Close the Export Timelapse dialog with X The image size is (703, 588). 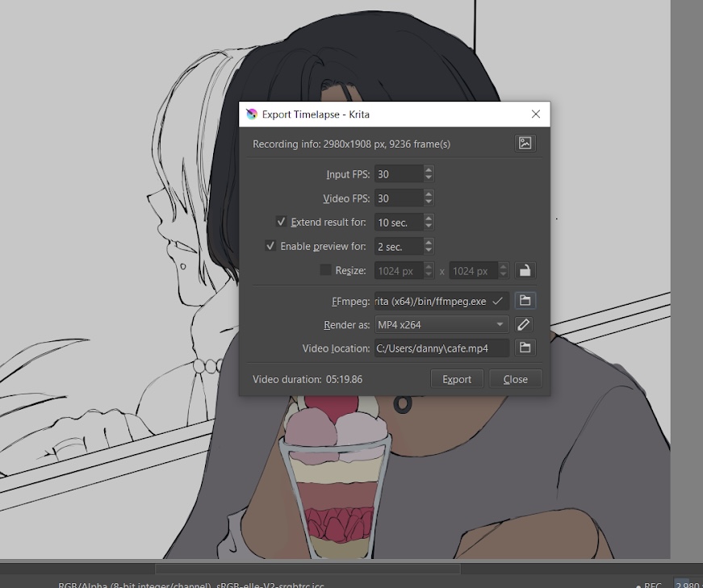pos(535,115)
